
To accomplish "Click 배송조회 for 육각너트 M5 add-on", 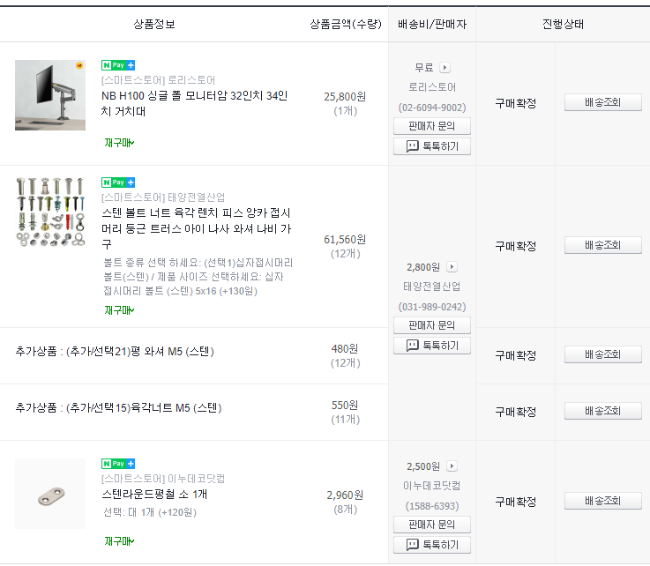I will (603, 411).
